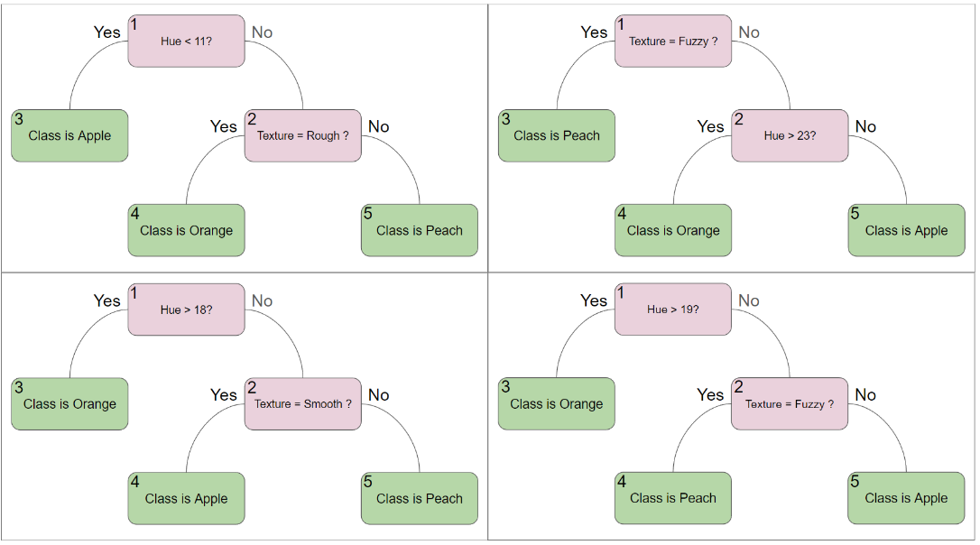Pick Class is Peach under "Texture = Smooth ?"
The height and width of the screenshot is (545, 980).
click(419, 498)
